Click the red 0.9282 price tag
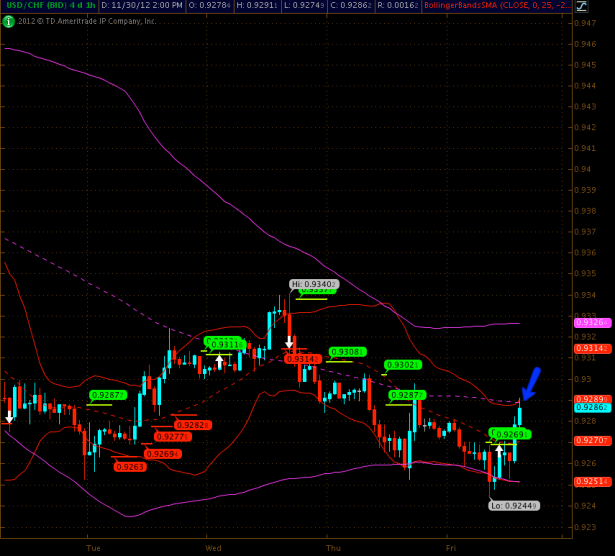Screen dimensions: 615x556 [191, 424]
